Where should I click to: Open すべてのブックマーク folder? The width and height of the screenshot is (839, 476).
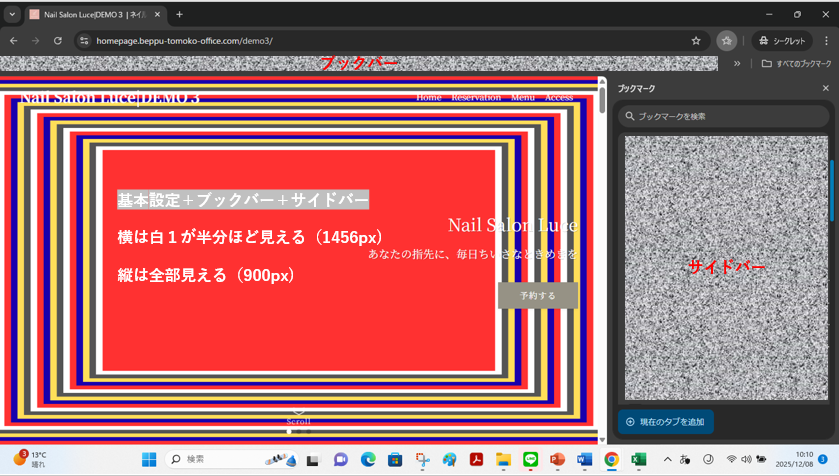(796, 64)
